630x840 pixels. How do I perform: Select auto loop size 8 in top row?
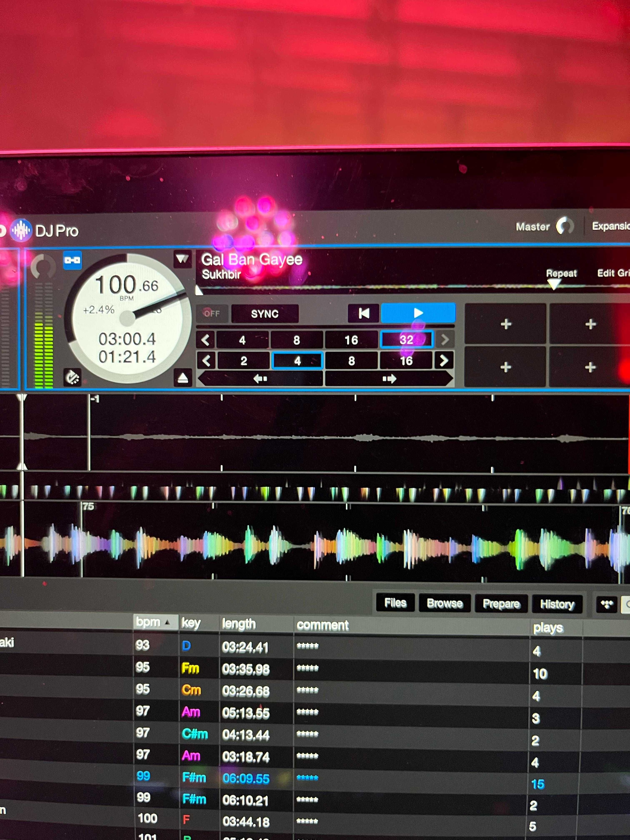[x=297, y=340]
